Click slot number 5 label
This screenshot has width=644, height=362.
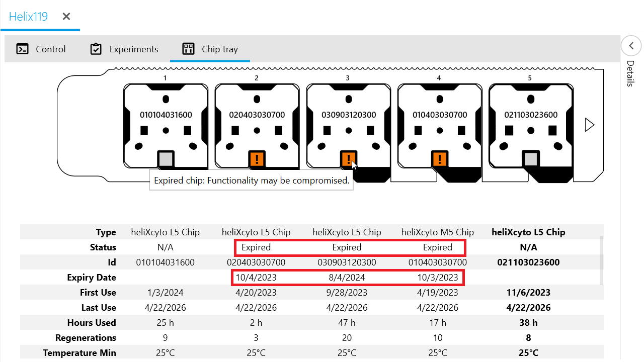point(530,78)
